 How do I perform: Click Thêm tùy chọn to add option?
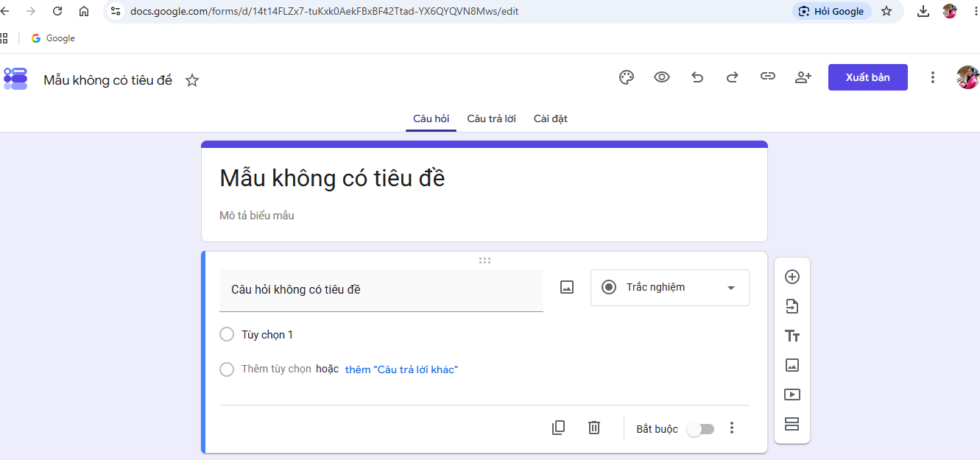point(276,369)
